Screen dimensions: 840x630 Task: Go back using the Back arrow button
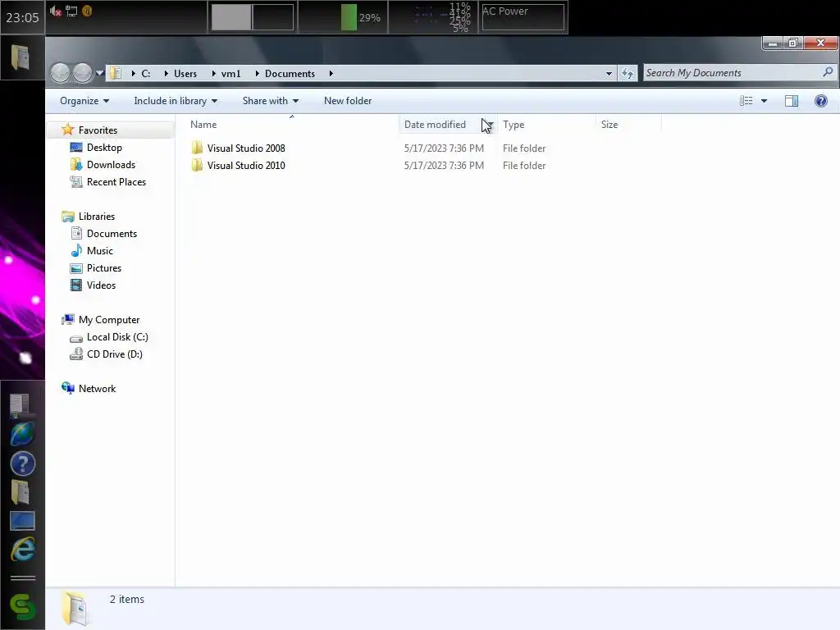(60, 73)
